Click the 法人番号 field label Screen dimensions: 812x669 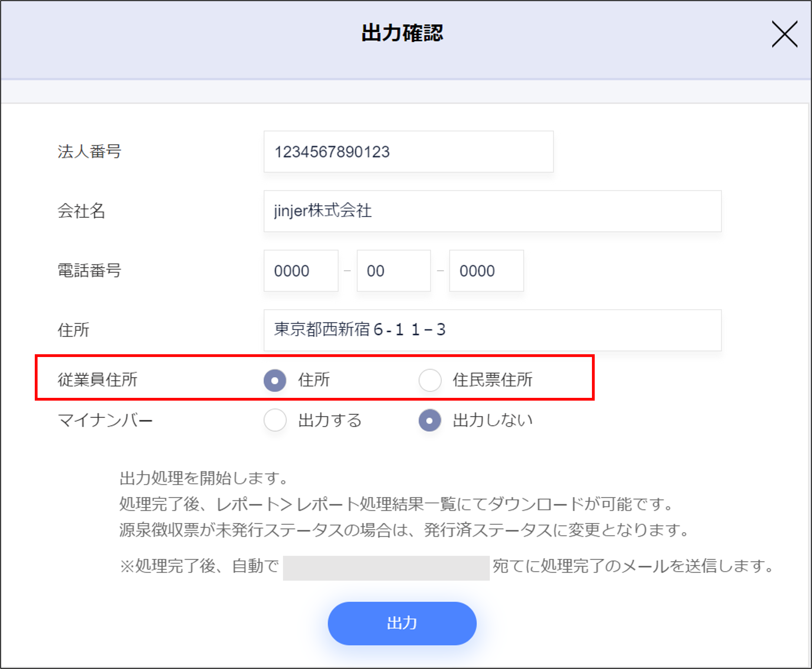pos(89,152)
